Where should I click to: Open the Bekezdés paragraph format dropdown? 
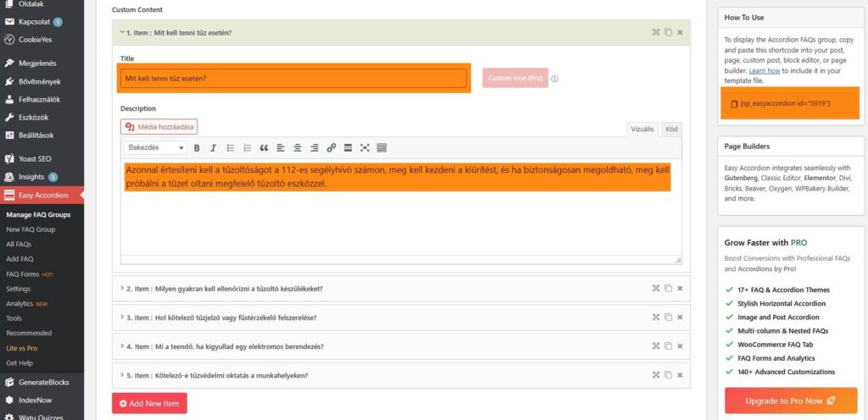pyautogui.click(x=155, y=148)
